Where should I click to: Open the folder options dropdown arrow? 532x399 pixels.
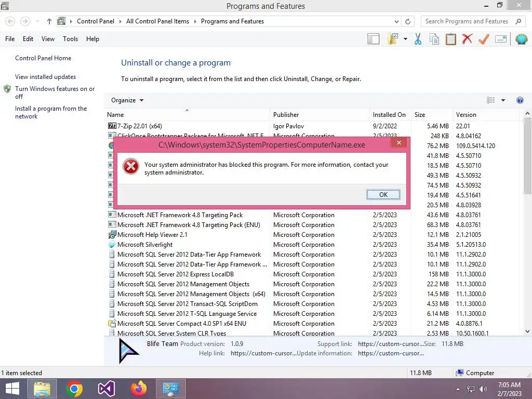tap(405, 39)
